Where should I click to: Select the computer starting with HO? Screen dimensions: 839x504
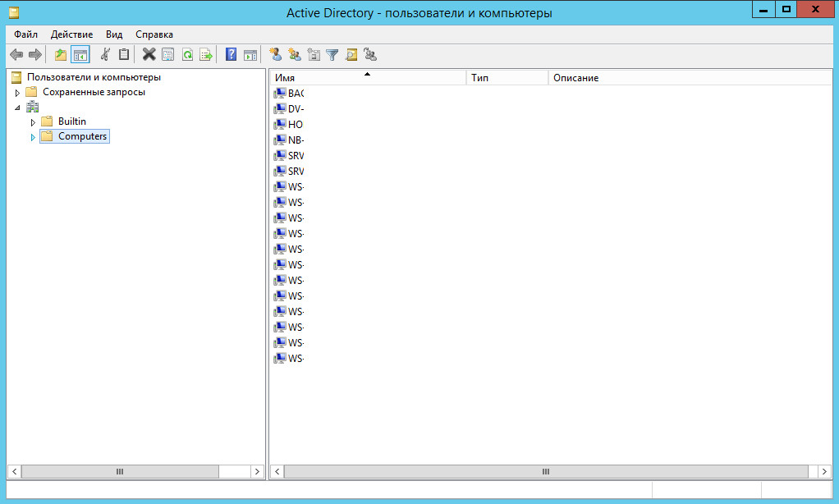pos(289,124)
